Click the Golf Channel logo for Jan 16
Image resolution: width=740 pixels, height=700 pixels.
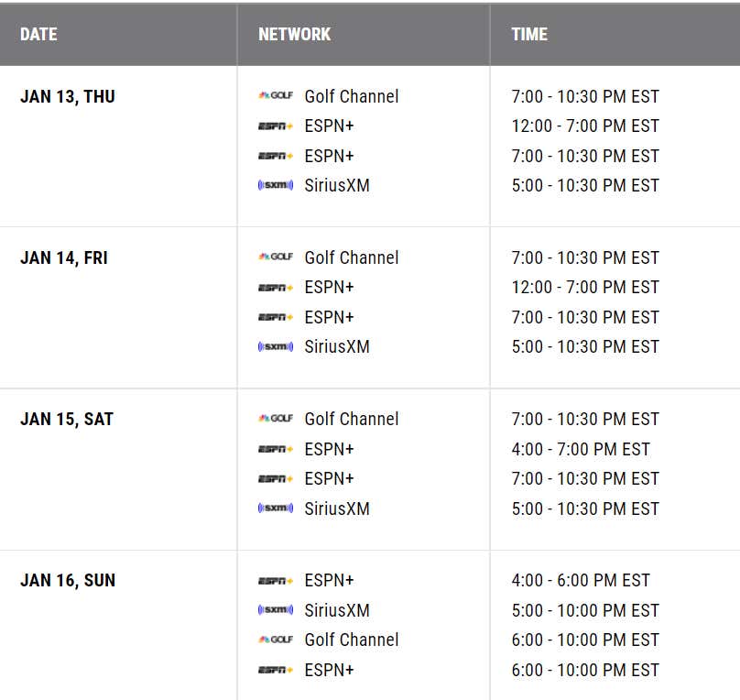click(276, 640)
